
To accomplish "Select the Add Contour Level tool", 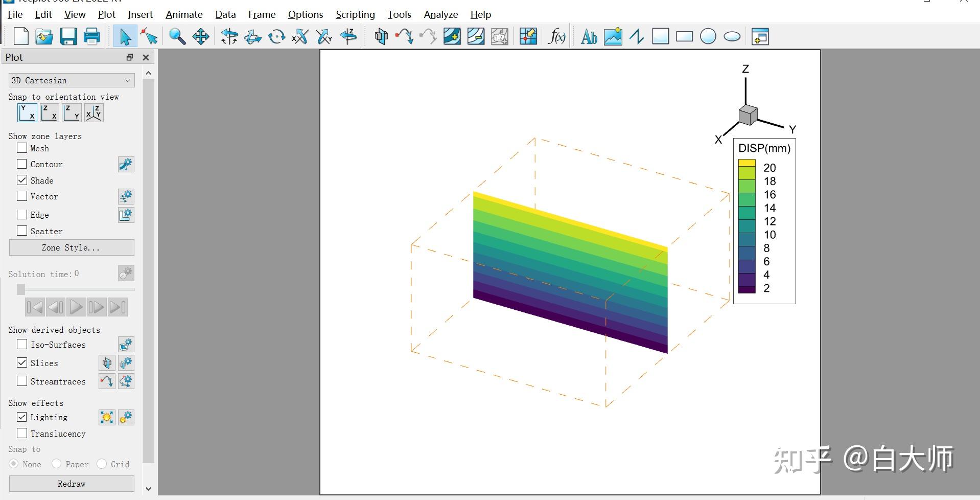I will tap(452, 36).
